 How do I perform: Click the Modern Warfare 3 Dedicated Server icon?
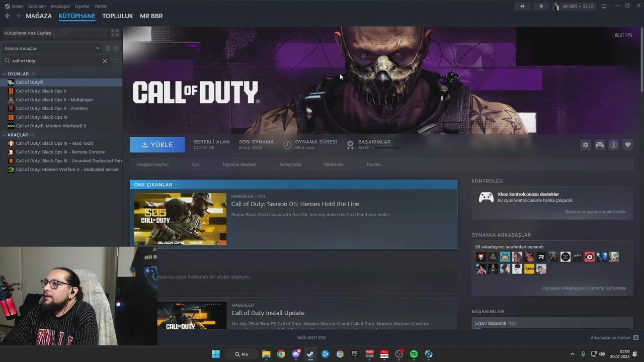[x=11, y=169]
